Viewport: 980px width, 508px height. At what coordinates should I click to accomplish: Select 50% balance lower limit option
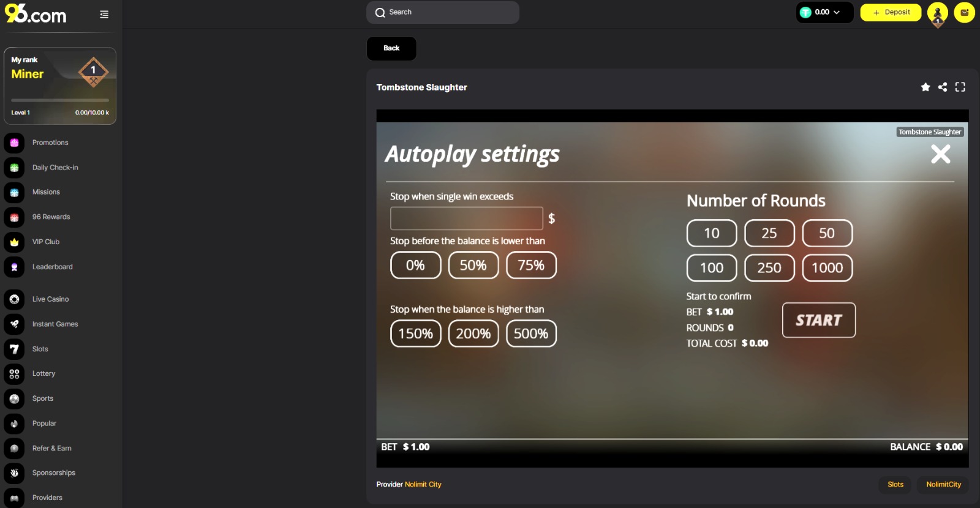(x=473, y=266)
